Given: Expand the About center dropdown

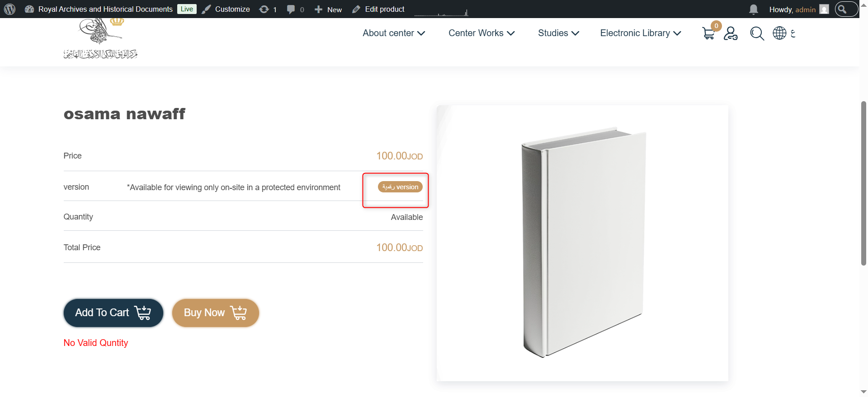Looking at the screenshot, I should [x=394, y=33].
